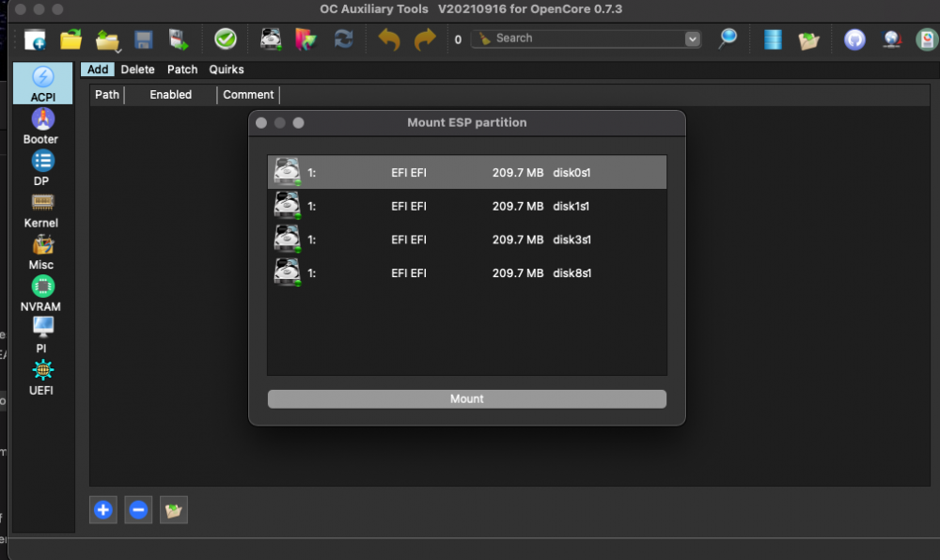Switch to the Add tab
This screenshot has width=940, height=560.
98,70
